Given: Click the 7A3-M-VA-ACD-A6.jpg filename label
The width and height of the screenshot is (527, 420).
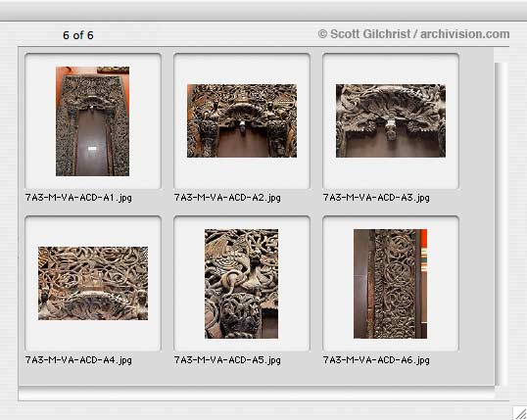Looking at the screenshot, I should pyautogui.click(x=376, y=360).
